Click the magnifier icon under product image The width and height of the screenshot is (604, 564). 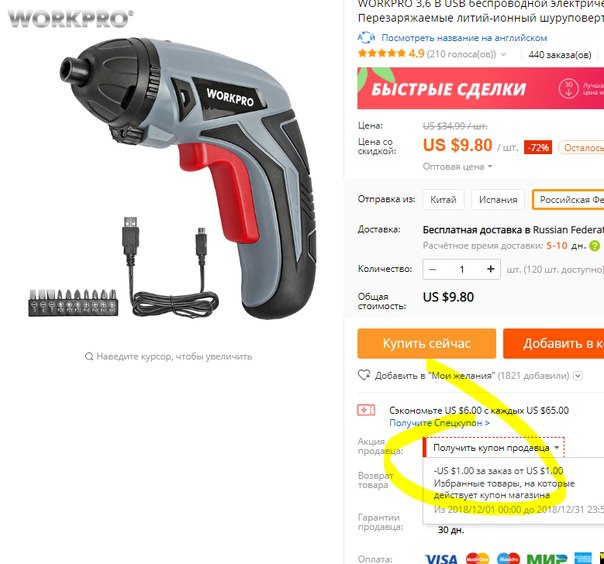(x=89, y=356)
